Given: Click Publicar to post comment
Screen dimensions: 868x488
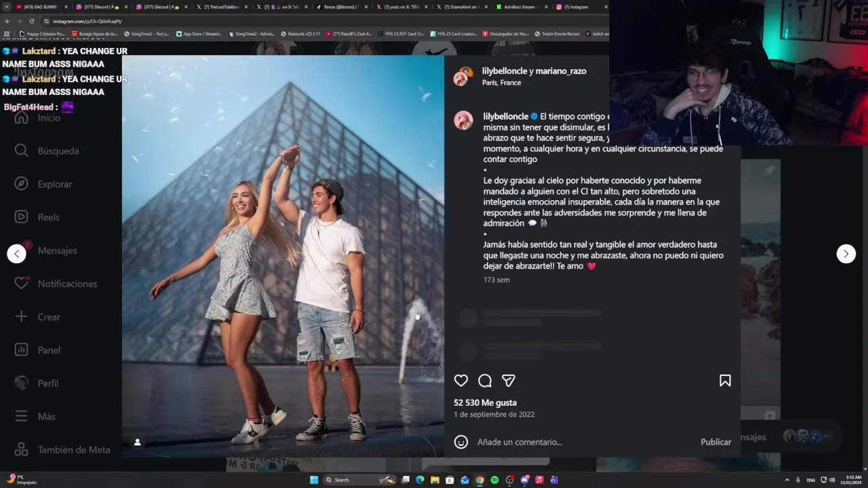Looking at the screenshot, I should click(x=715, y=442).
